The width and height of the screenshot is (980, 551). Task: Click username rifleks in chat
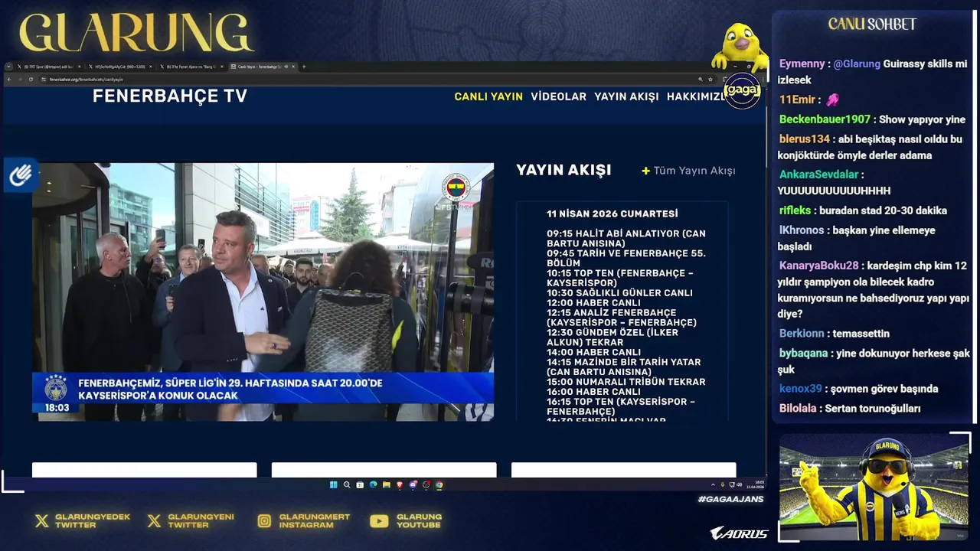(x=795, y=210)
